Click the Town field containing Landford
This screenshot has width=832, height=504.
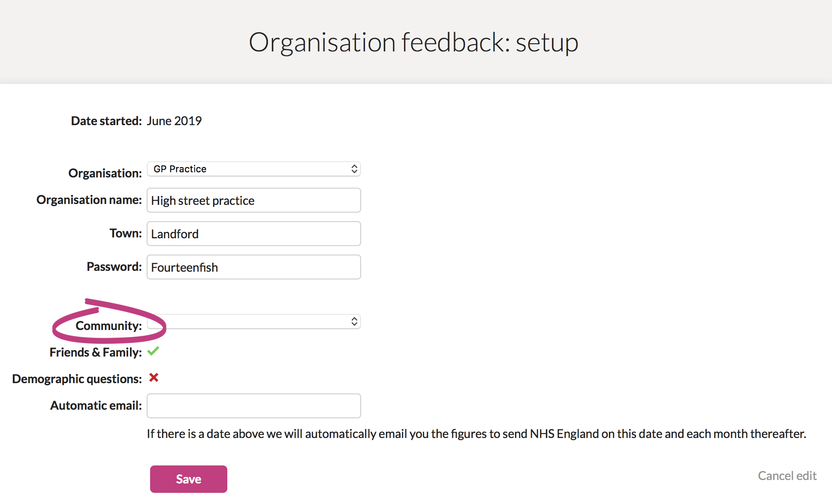tap(253, 234)
